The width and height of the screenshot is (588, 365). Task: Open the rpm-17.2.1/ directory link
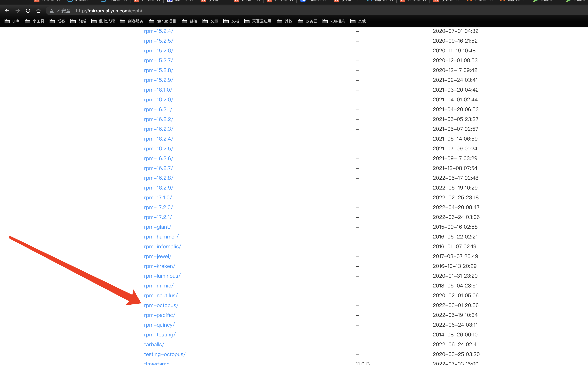point(158,217)
